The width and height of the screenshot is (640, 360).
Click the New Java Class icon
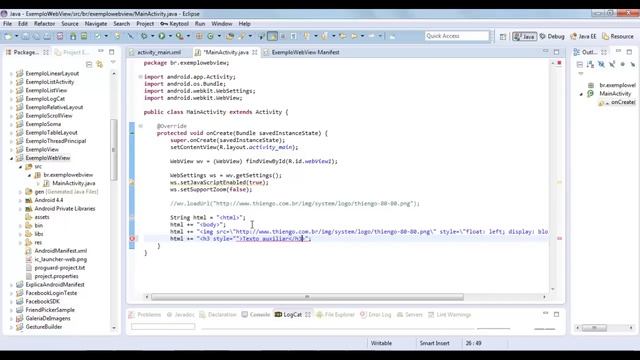tap(210, 36)
